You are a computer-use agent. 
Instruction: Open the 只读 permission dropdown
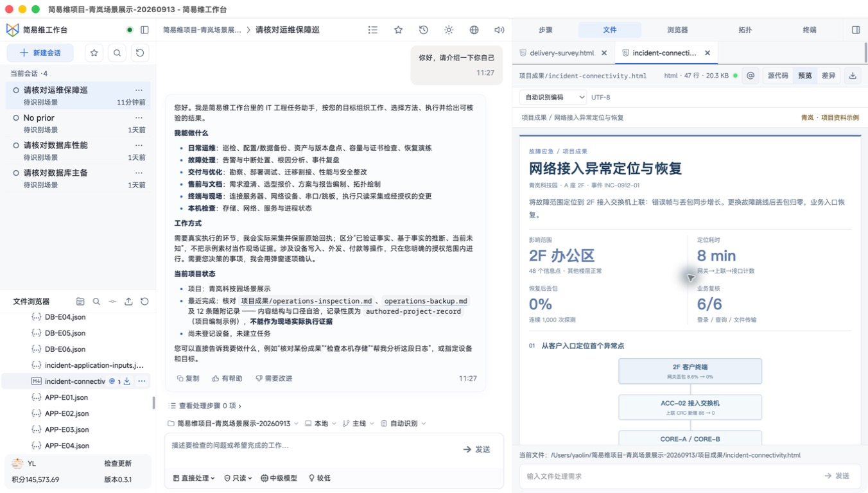coord(238,478)
